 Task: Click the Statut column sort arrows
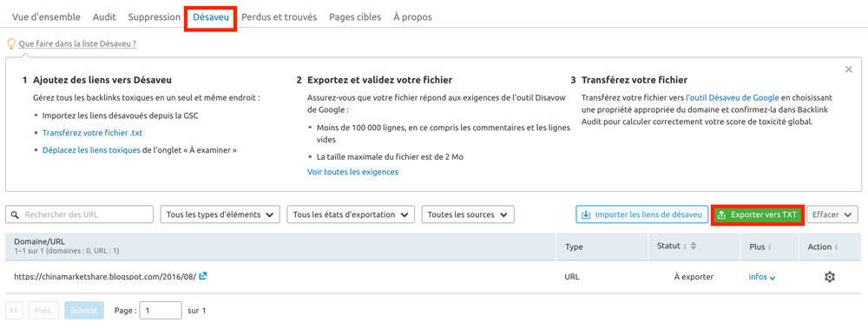(693, 246)
